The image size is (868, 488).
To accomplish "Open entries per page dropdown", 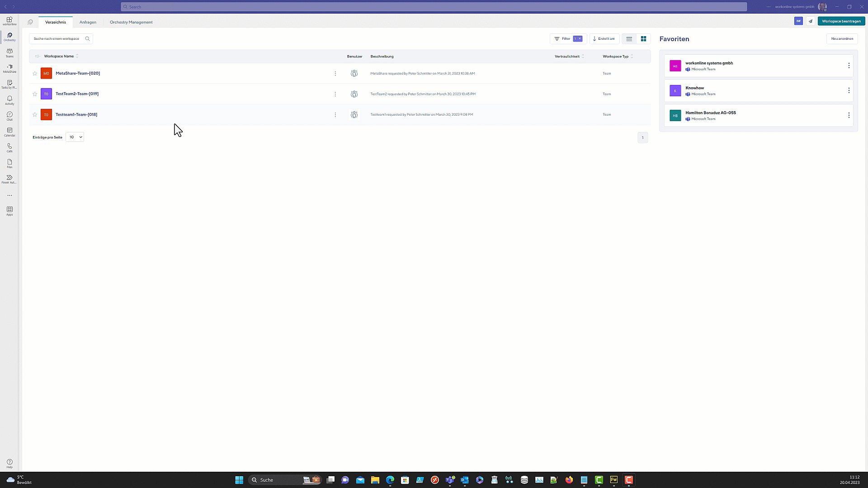I will [x=75, y=137].
